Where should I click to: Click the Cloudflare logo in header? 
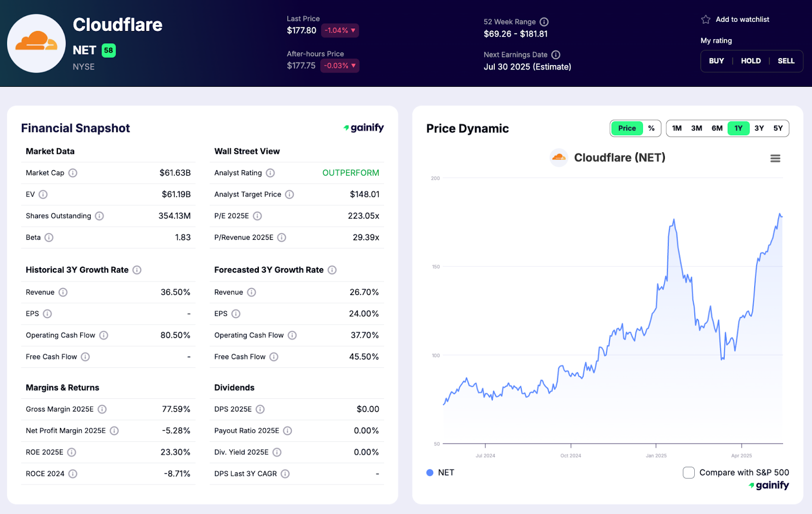click(x=36, y=43)
